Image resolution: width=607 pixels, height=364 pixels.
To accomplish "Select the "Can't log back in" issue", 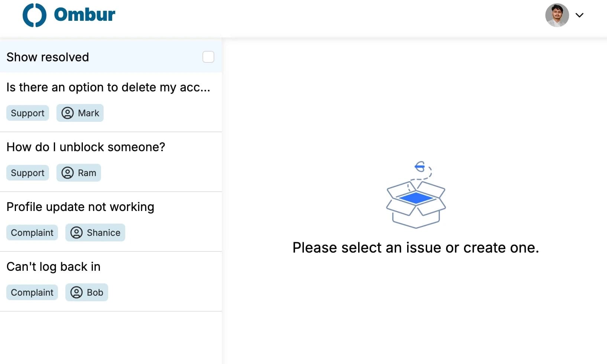I will [x=111, y=282].
